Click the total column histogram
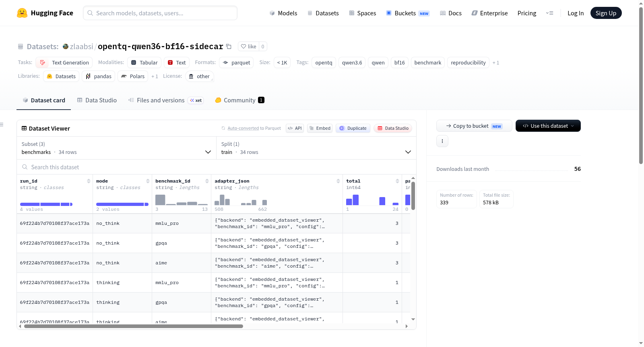This screenshot has height=347, width=644. click(x=372, y=200)
